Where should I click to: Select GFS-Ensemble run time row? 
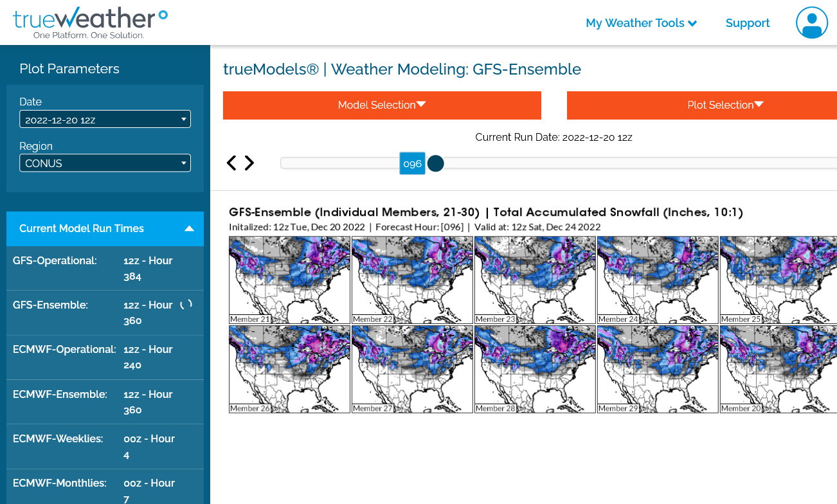click(x=105, y=313)
